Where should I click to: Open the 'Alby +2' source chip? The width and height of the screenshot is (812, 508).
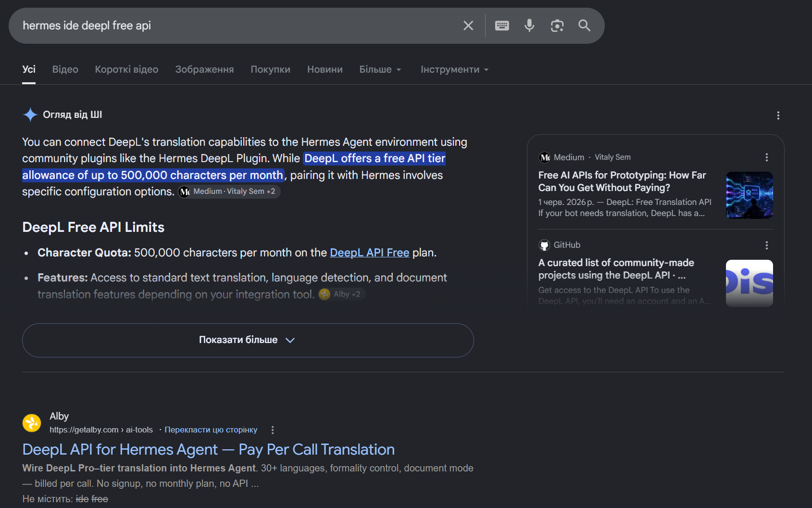point(342,294)
